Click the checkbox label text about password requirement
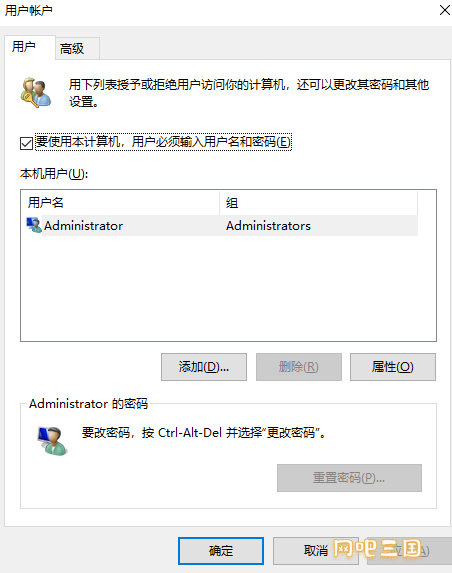Image resolution: width=452 pixels, height=573 pixels. coord(163,142)
